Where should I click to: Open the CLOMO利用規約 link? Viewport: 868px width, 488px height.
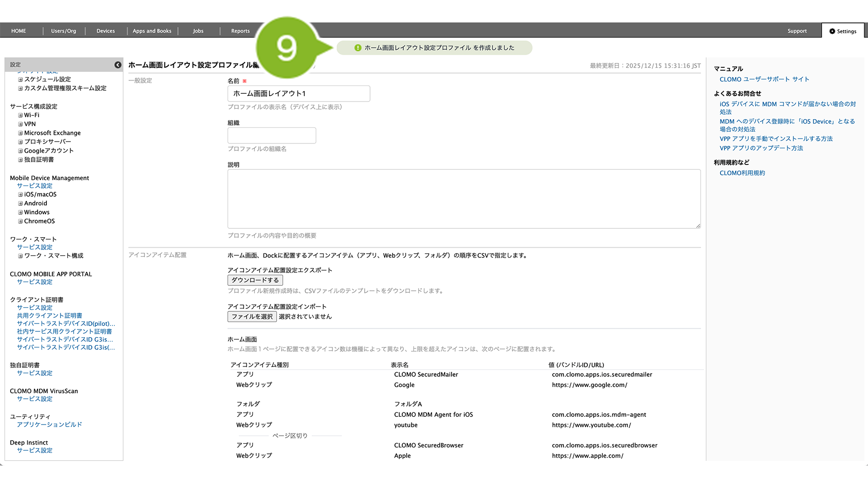click(x=742, y=173)
